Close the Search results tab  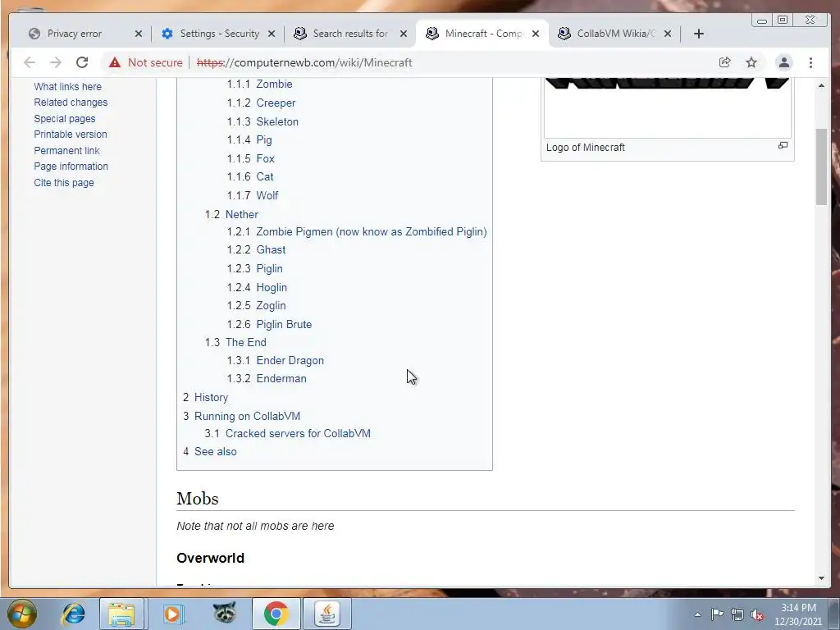point(404,34)
